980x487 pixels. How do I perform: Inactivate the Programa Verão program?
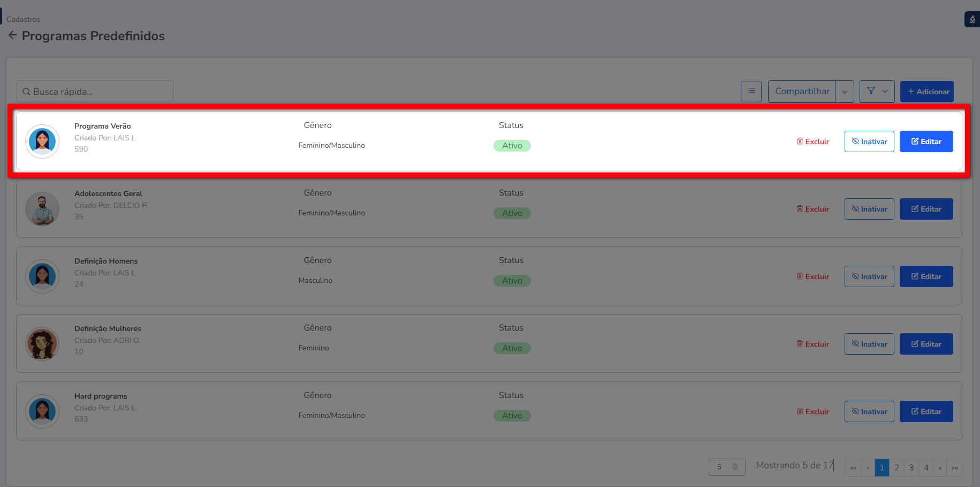tap(869, 141)
